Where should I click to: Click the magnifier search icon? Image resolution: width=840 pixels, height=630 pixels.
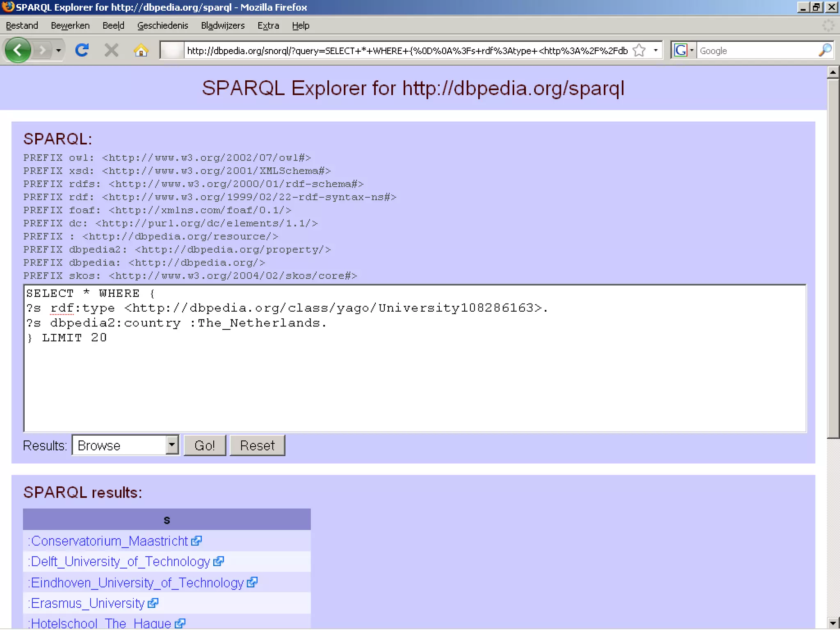pyautogui.click(x=825, y=50)
